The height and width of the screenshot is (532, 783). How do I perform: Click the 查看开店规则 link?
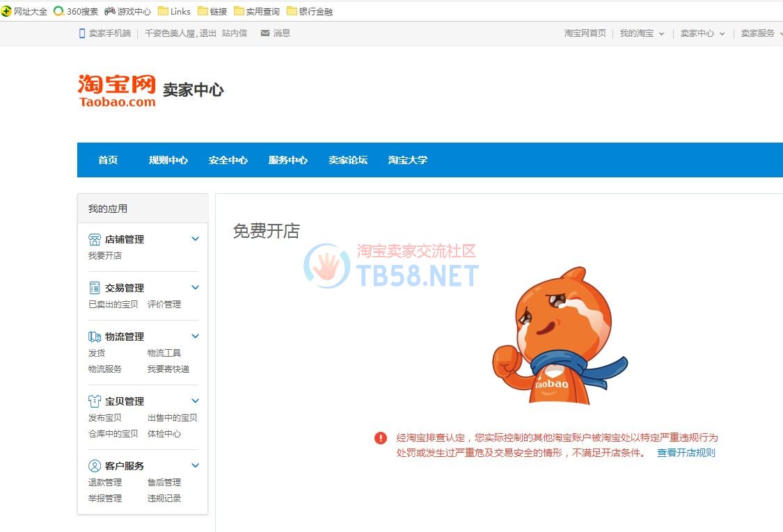click(x=686, y=453)
